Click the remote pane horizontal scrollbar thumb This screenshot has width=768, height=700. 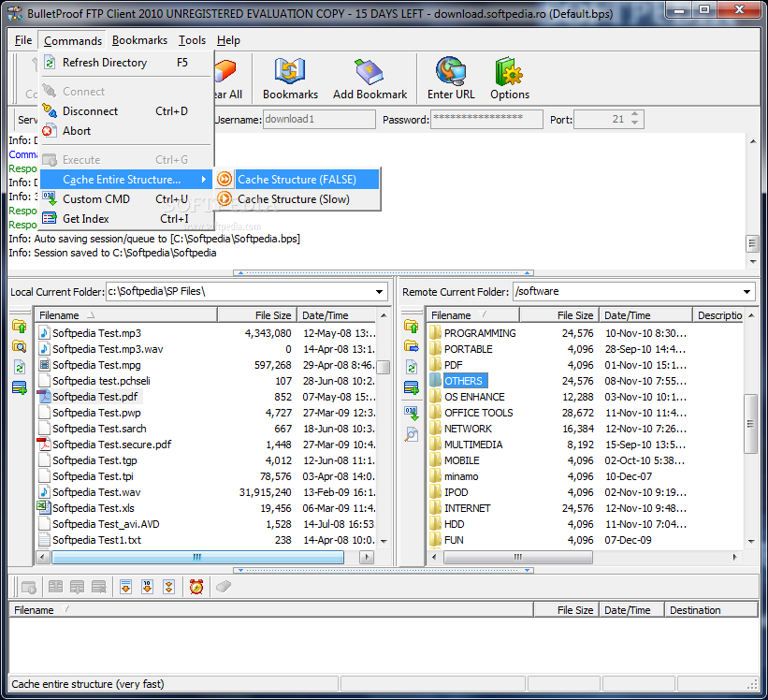tap(517, 557)
